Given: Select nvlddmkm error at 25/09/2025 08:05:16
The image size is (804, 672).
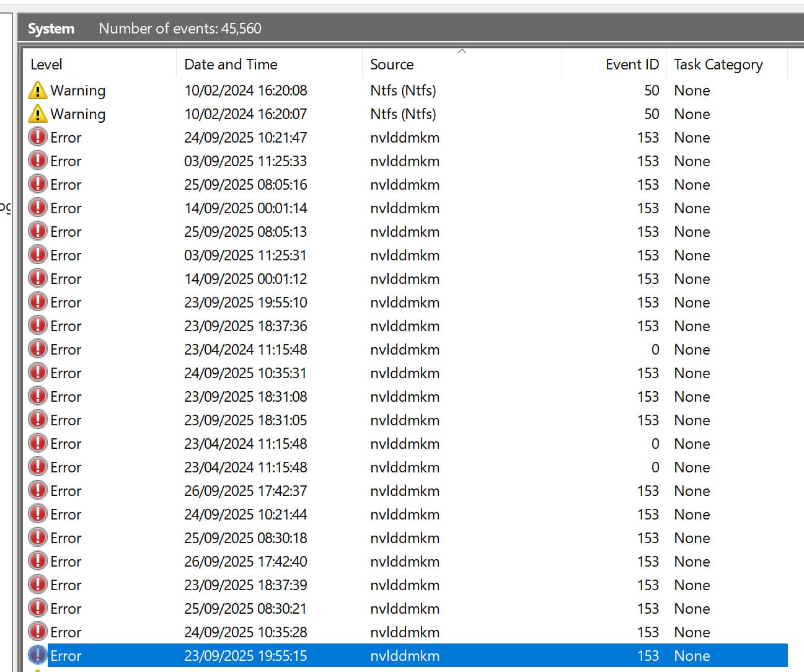Looking at the screenshot, I should 245,185.
